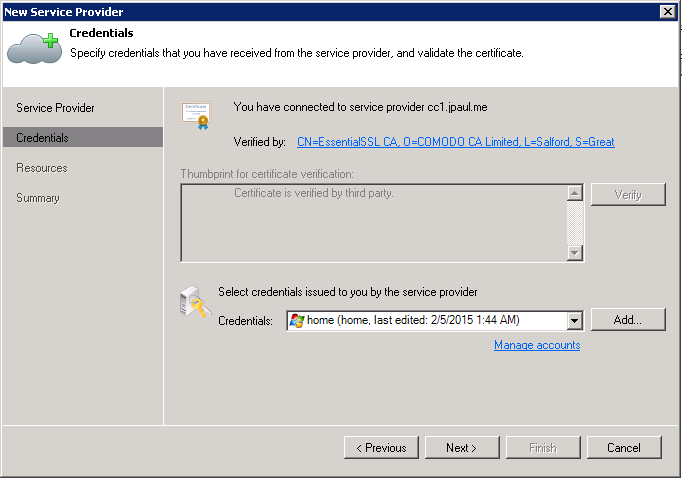Click the 'Verified by:' label
The height and width of the screenshot is (479, 682).
(260, 142)
